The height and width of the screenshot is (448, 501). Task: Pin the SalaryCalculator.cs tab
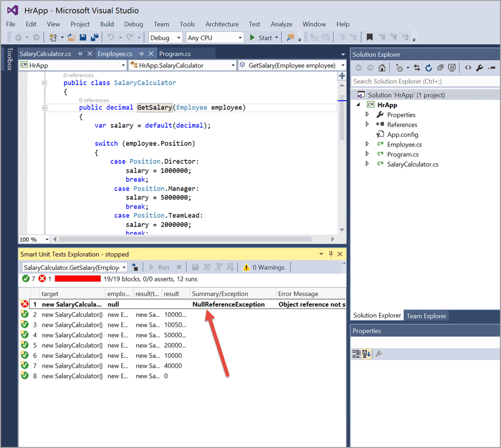80,54
